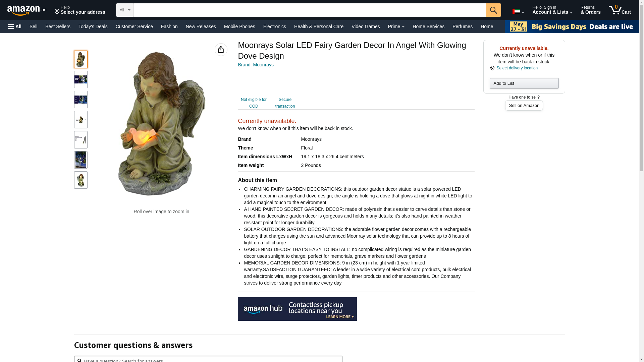This screenshot has width=644, height=362.
Task: Open the All hamburger menu
Action: coord(15,26)
